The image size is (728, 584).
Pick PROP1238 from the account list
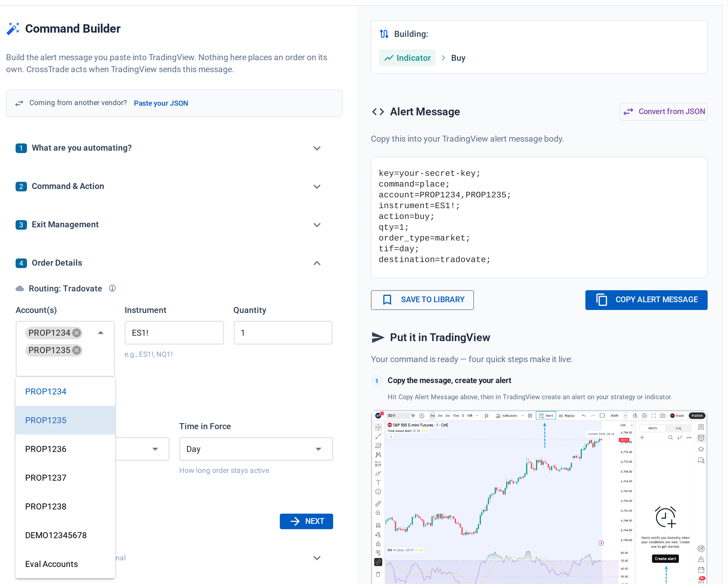pos(65,506)
